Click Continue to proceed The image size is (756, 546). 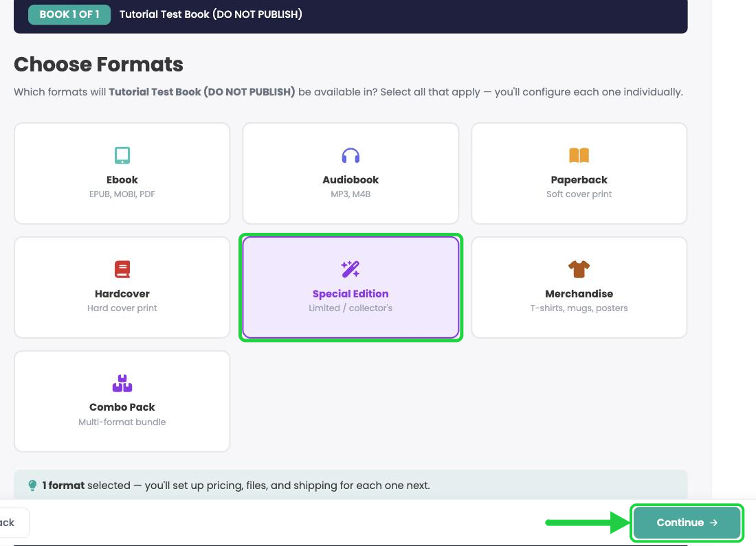(687, 523)
